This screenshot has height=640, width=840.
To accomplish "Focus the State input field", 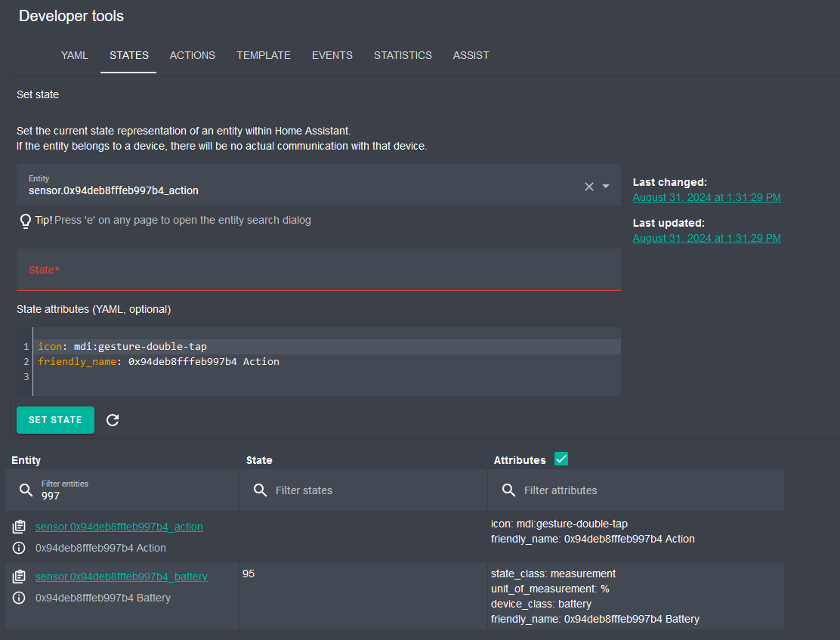I will click(318, 270).
